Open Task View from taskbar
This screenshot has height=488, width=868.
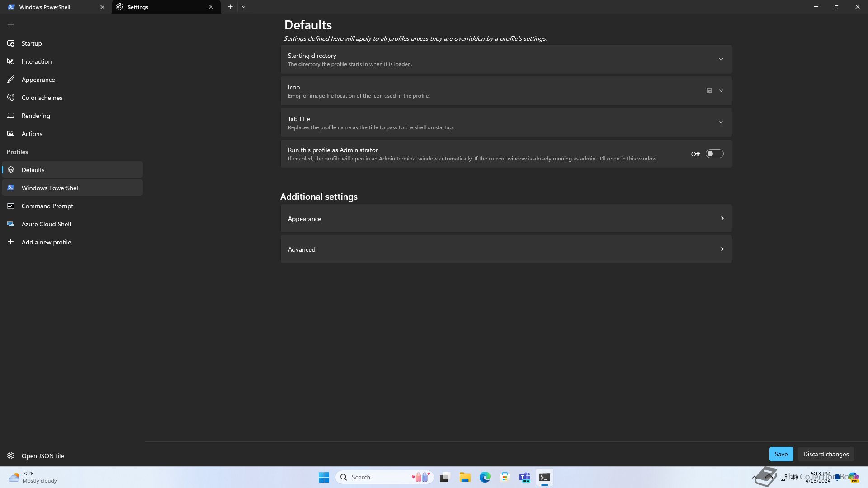click(x=445, y=477)
